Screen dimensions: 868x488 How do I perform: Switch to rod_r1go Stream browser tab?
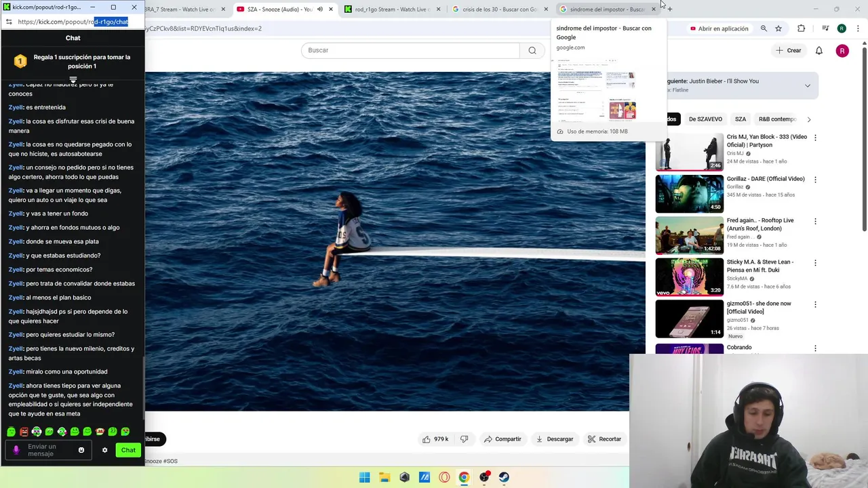tap(393, 9)
